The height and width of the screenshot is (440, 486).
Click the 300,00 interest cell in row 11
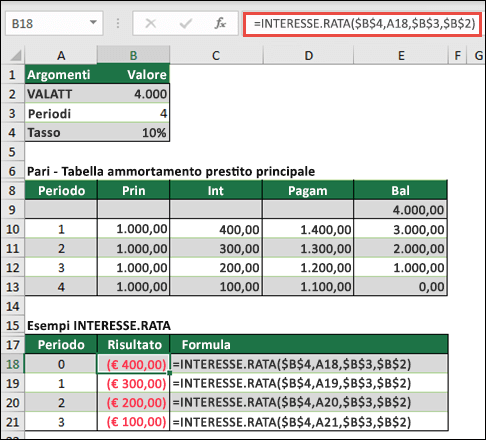tap(216, 248)
